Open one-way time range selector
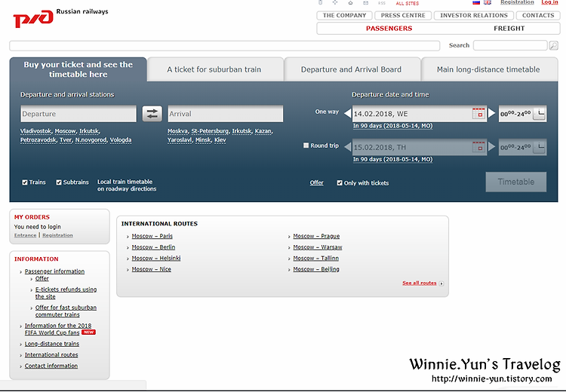 pyautogui.click(x=522, y=114)
